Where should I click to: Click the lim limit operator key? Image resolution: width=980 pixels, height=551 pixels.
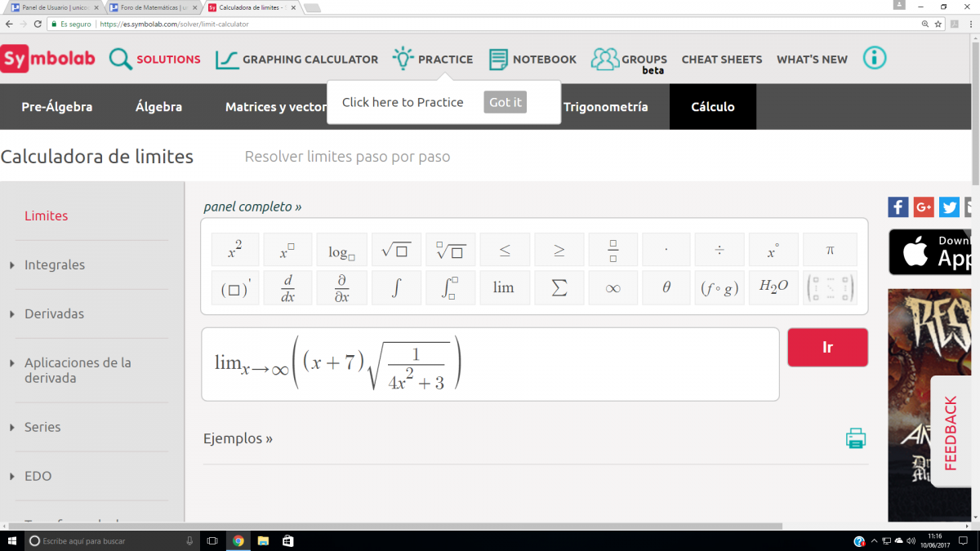point(504,288)
